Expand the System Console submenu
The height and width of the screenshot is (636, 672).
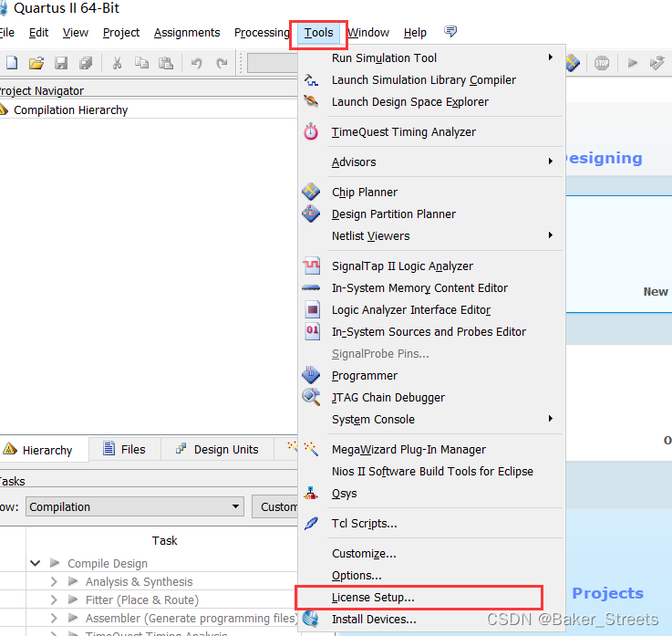[x=551, y=419]
